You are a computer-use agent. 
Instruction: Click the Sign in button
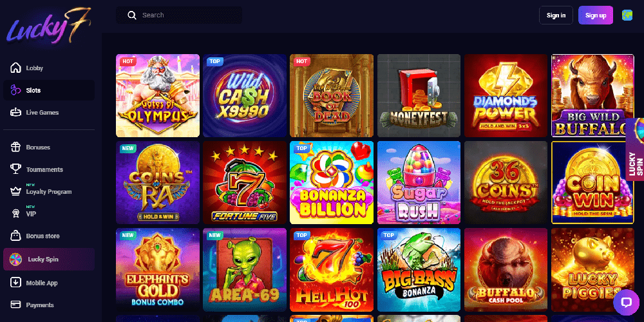pyautogui.click(x=556, y=15)
